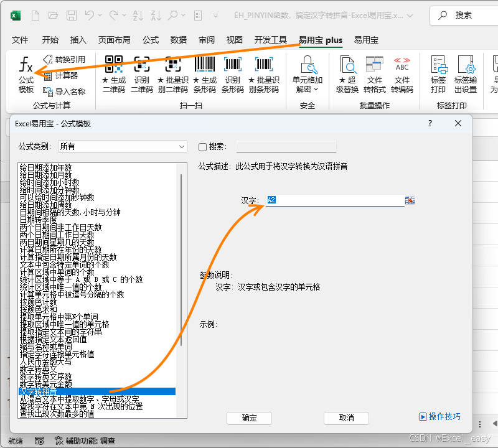Open the 易用宝 tab
This screenshot has width=498, height=448.
(x=366, y=40)
